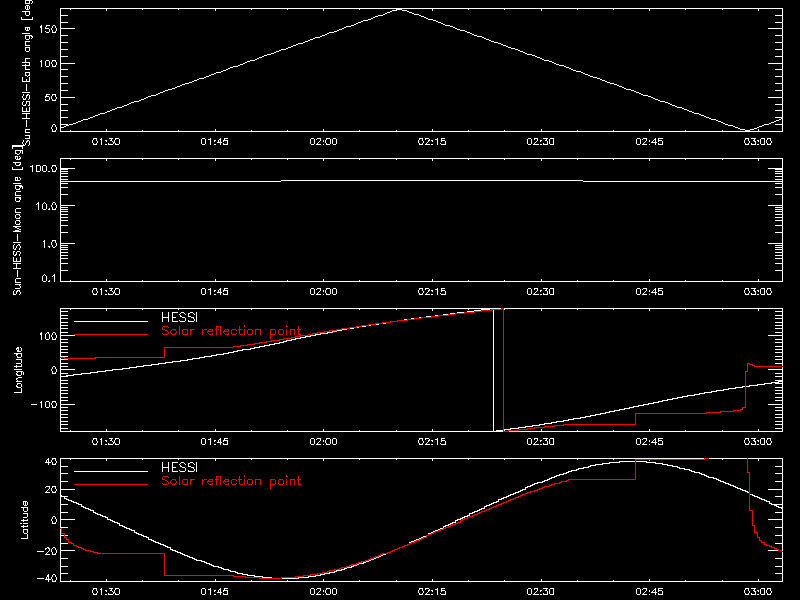
Task: Click '01:30' under the Earth angle plot
Action: coord(106,141)
